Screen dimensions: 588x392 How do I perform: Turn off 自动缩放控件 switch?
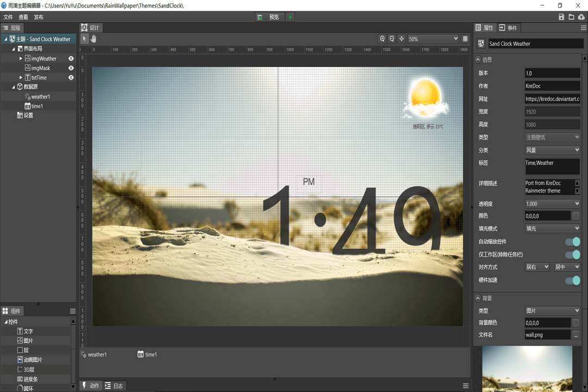click(x=573, y=242)
